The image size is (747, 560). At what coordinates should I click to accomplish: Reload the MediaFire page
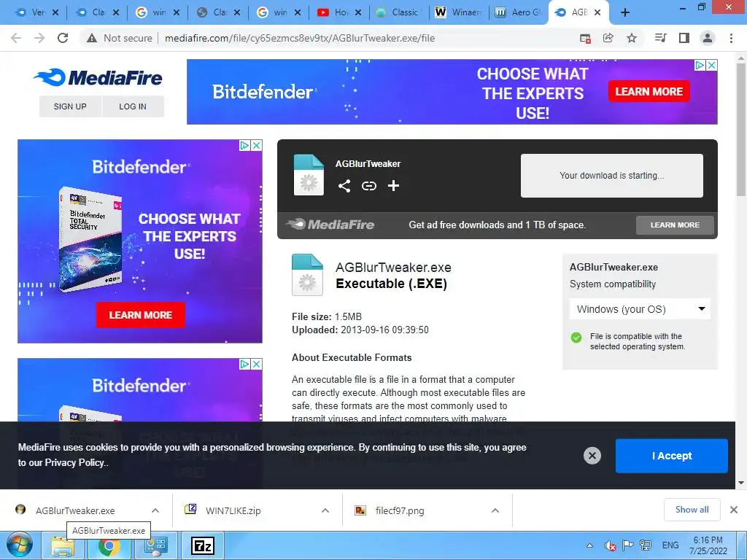point(63,38)
